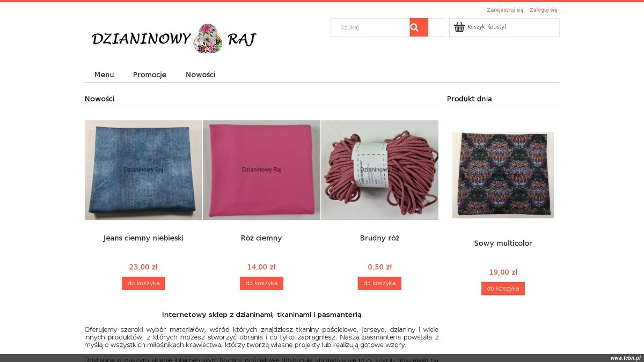Open the Nowości menu item
Viewport: 644px width, 362px height.
[x=200, y=75]
